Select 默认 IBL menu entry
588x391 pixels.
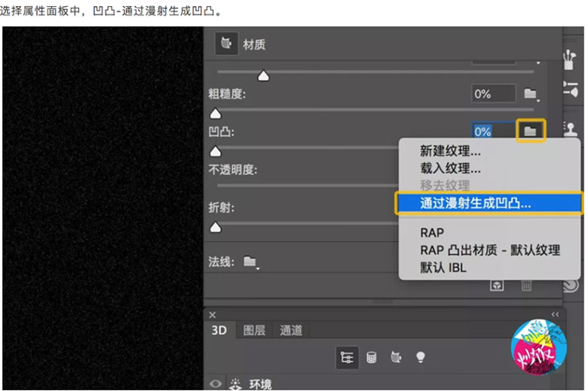pyautogui.click(x=490, y=267)
